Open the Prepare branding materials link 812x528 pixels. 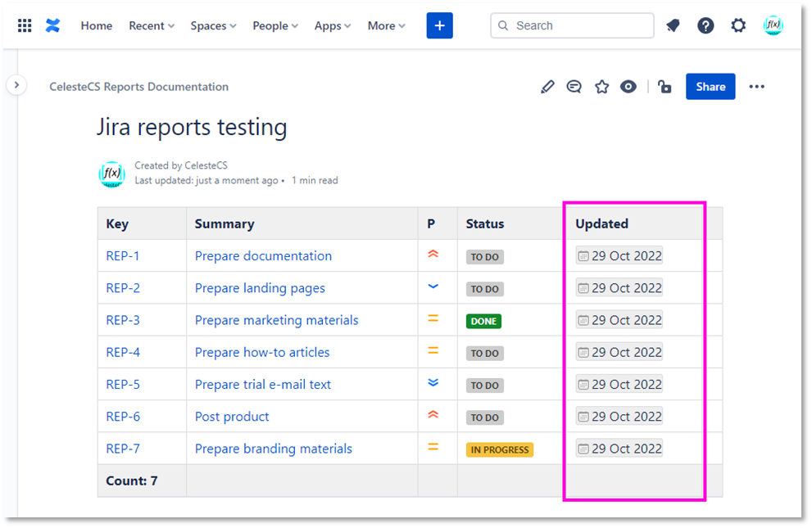pos(274,449)
